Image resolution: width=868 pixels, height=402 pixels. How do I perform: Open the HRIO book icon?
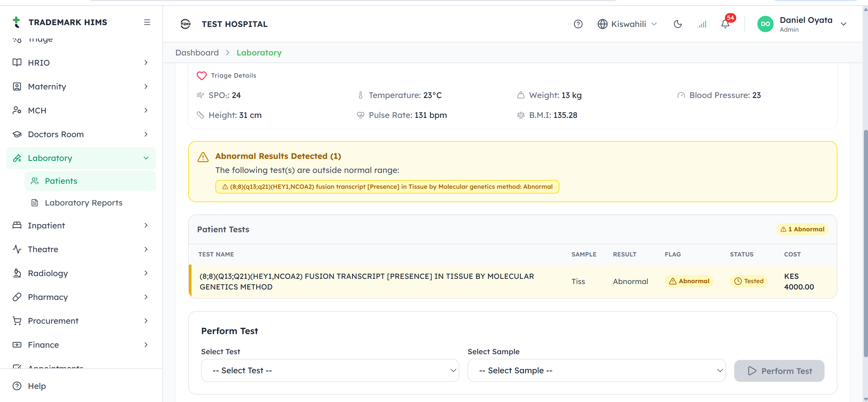coord(17,63)
